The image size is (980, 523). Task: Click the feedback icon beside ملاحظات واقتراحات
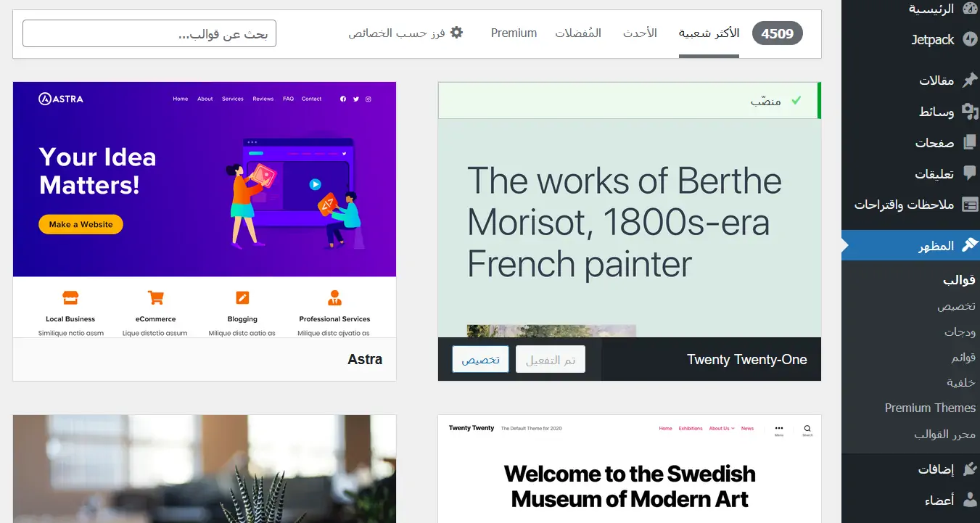970,205
